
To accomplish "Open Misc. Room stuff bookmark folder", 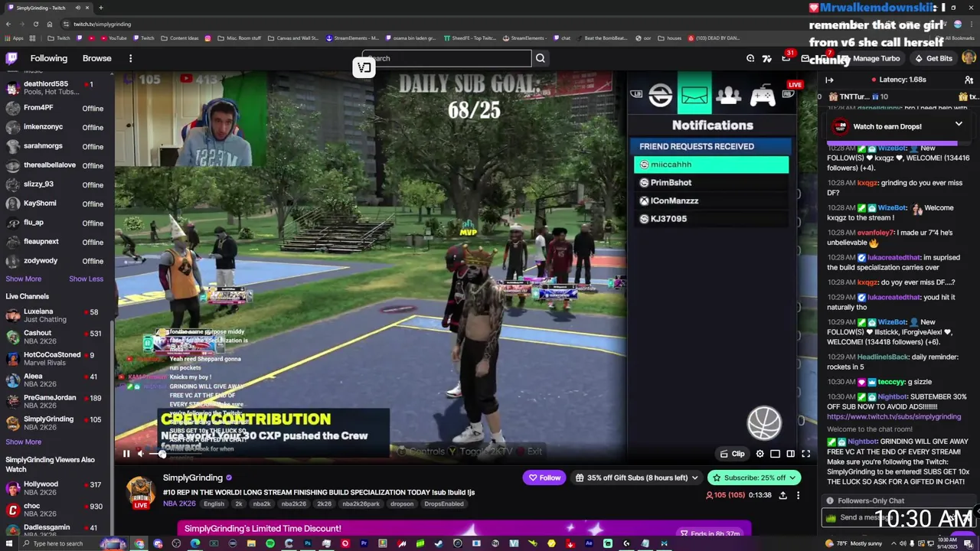I will pyautogui.click(x=240, y=38).
